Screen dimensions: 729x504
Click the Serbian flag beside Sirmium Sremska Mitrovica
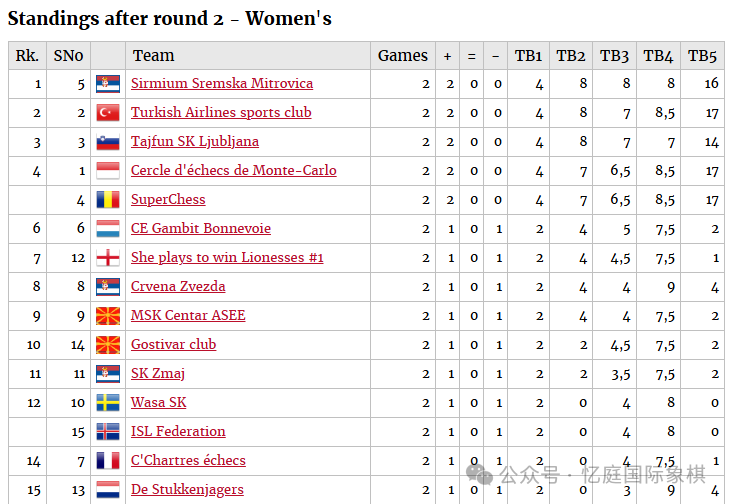(108, 84)
